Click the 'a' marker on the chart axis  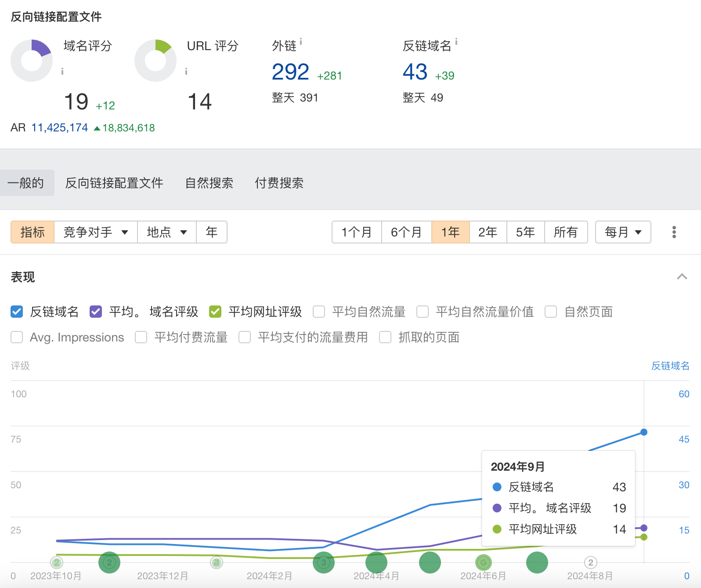click(216, 563)
